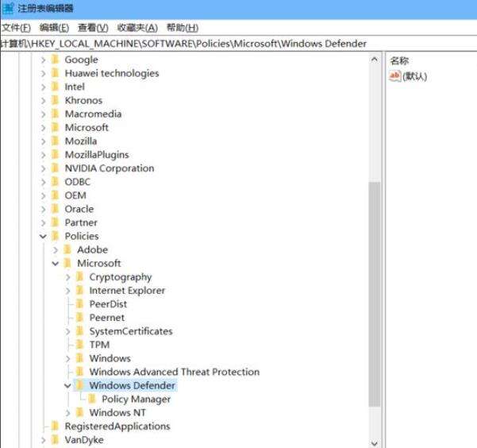Image resolution: width=477 pixels, height=448 pixels.
Task: Click the Partner folder icon
Action: [x=55, y=222]
